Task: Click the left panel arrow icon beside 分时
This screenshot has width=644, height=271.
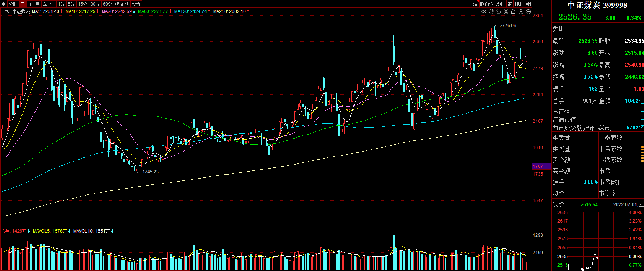Action: pos(4,4)
